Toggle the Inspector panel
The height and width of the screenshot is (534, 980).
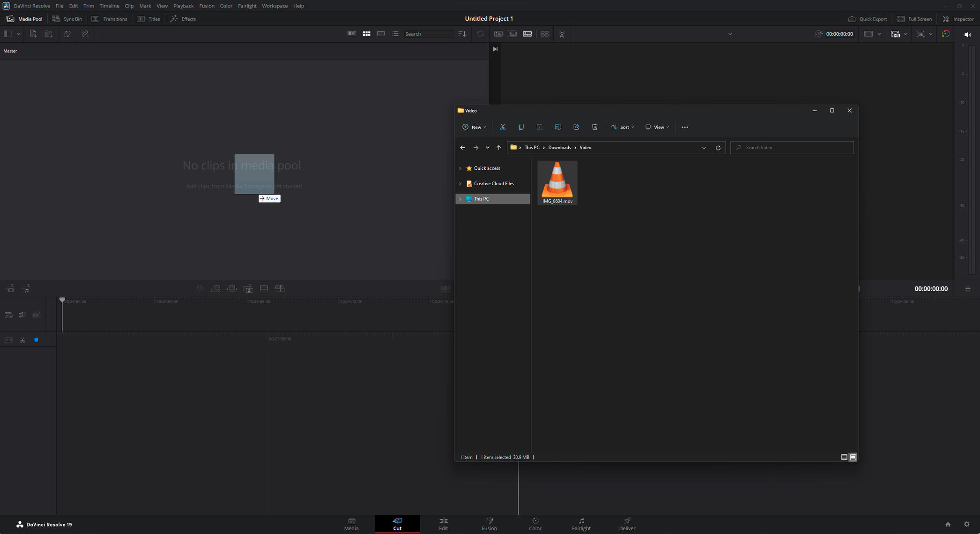[x=958, y=19]
